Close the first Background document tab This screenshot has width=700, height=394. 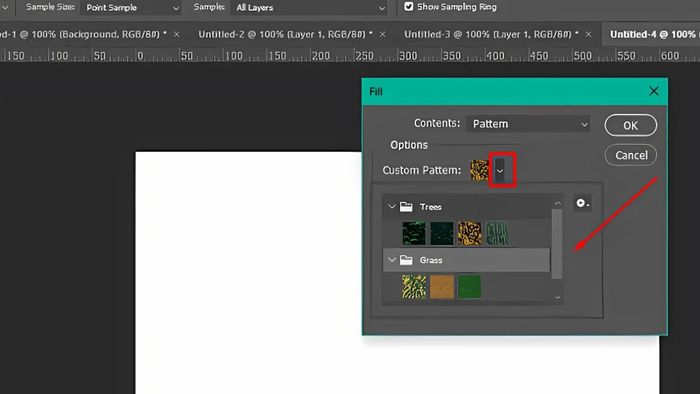coord(177,34)
